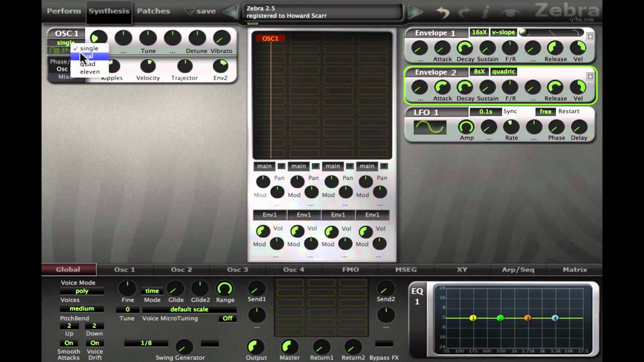This screenshot has width=644, height=362.
Task: Click the Output knob
Action: pyautogui.click(x=256, y=346)
